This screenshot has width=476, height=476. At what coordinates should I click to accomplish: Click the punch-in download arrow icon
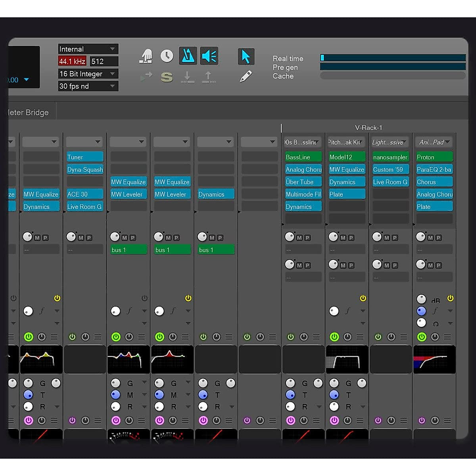(x=188, y=77)
